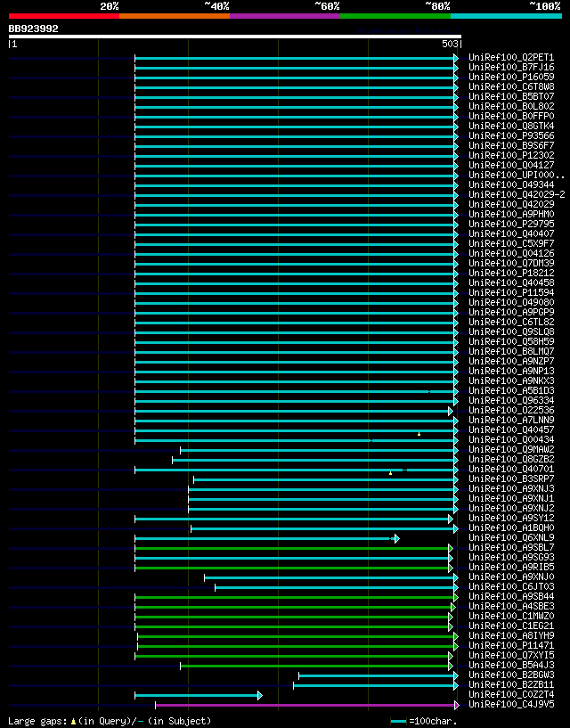
Task: Click label UniRef100_A9PGP9
Action: (x=511, y=313)
